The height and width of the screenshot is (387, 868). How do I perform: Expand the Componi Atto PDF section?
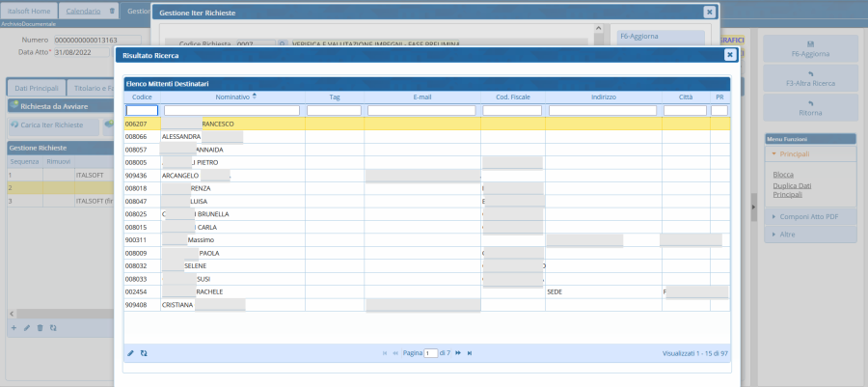(x=806, y=217)
